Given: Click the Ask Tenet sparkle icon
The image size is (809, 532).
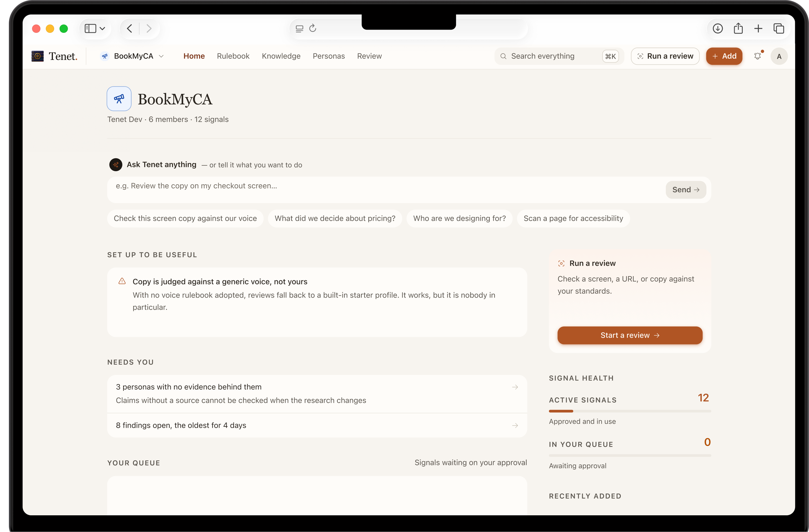Looking at the screenshot, I should [116, 164].
